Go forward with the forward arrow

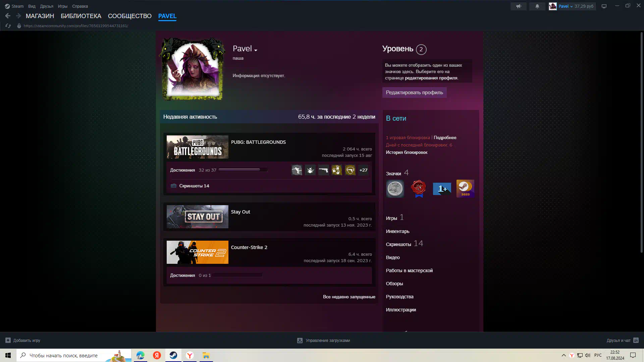coord(18,16)
